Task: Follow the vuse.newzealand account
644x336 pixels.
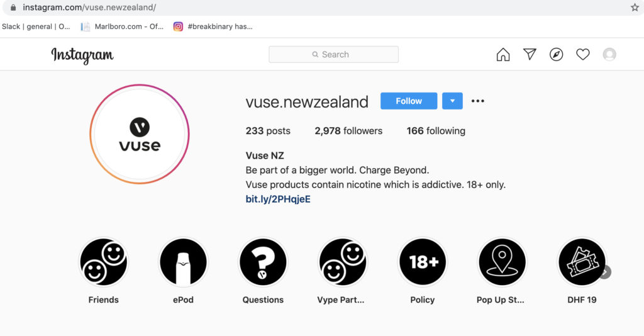Action: (x=409, y=101)
